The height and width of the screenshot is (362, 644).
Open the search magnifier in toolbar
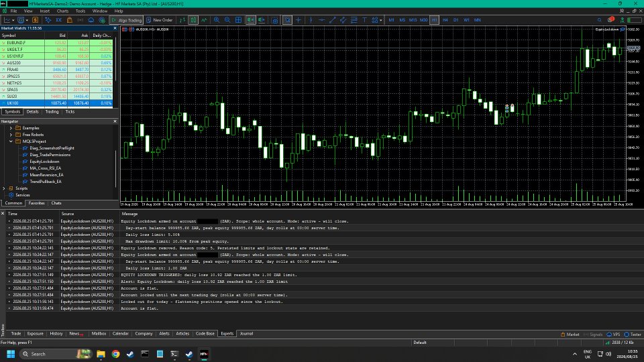tap(599, 19)
